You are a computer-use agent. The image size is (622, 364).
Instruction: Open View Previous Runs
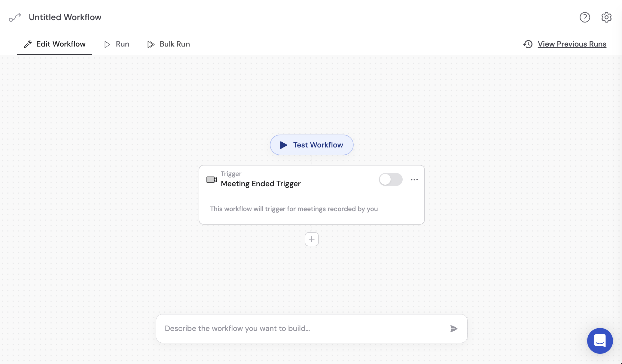point(572,44)
